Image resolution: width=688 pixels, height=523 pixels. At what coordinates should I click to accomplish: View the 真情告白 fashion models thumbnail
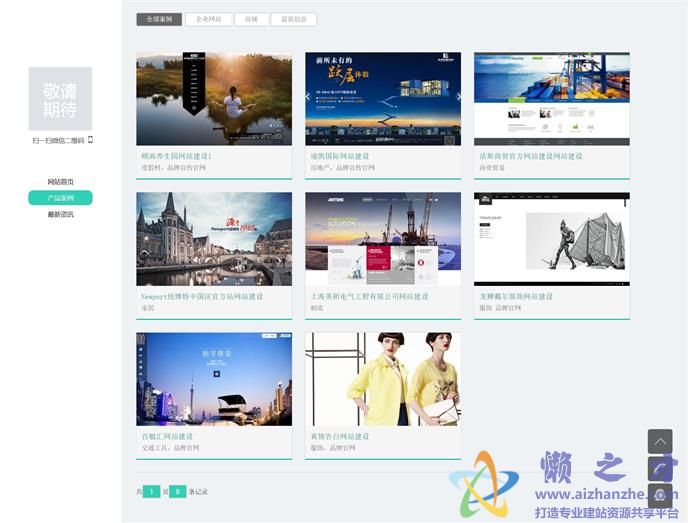click(383, 379)
